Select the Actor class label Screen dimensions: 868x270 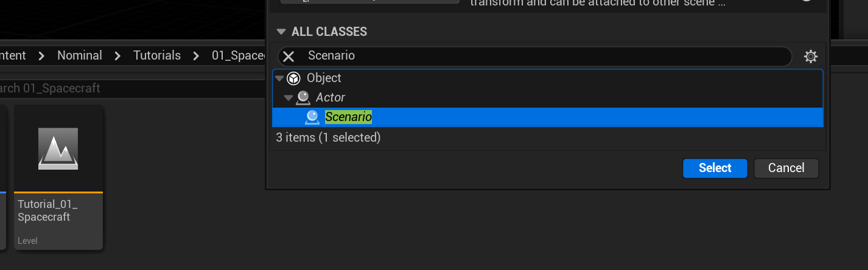pyautogui.click(x=331, y=97)
